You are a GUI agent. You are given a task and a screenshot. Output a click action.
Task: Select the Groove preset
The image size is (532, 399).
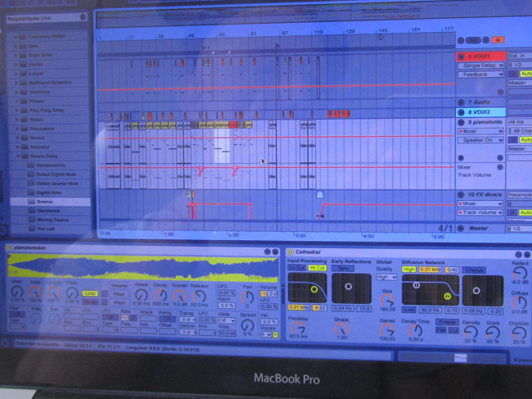click(50, 202)
